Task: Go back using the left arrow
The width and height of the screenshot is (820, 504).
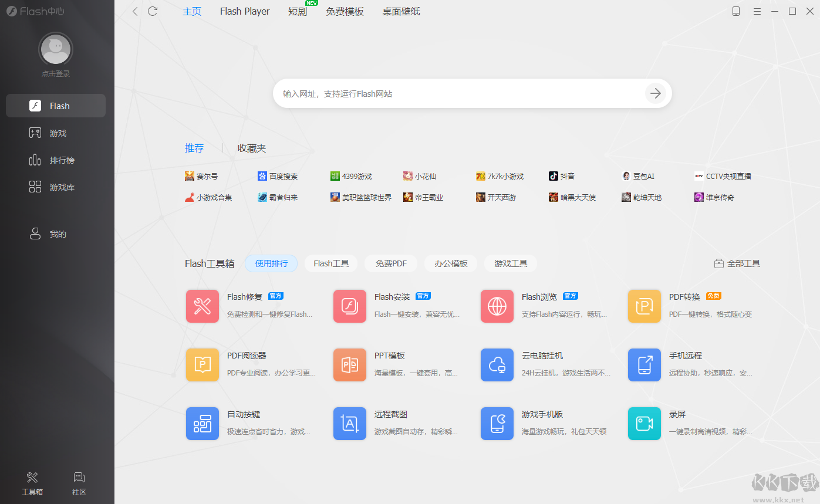Action: [135, 11]
